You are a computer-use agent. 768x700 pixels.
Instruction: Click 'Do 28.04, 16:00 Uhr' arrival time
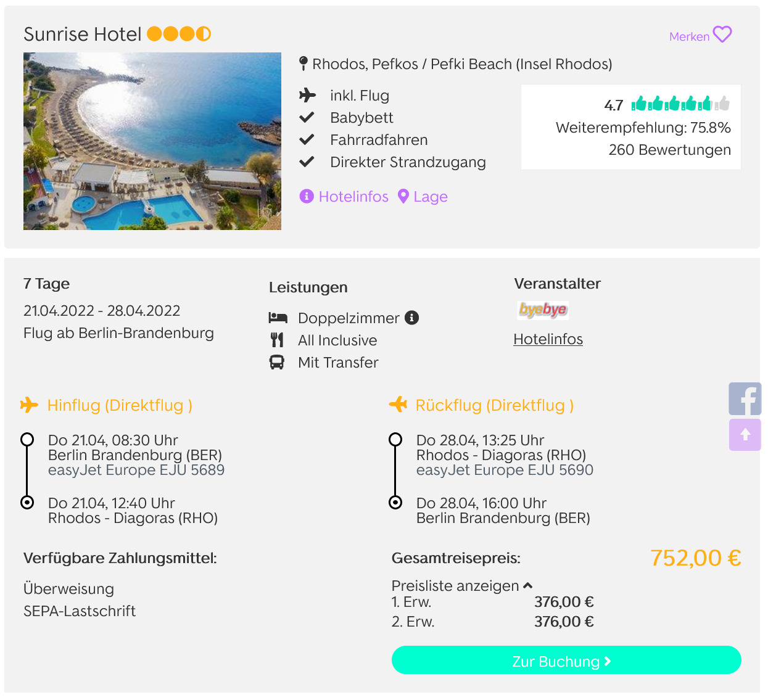coord(481,503)
